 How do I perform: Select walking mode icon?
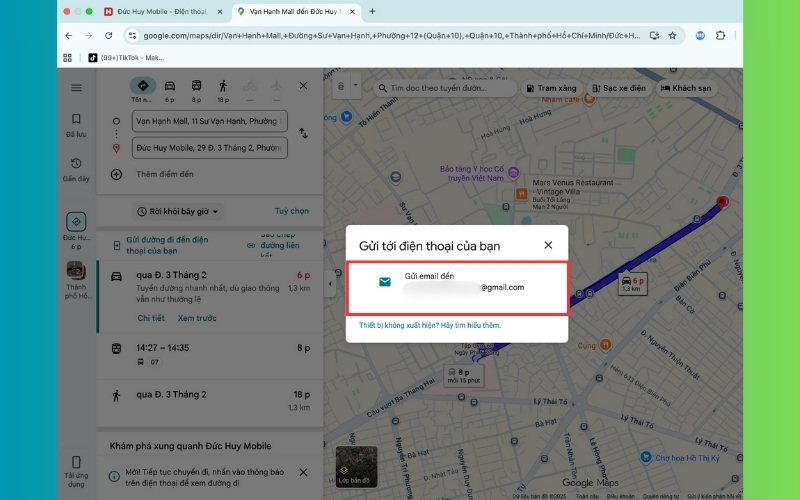tap(223, 86)
